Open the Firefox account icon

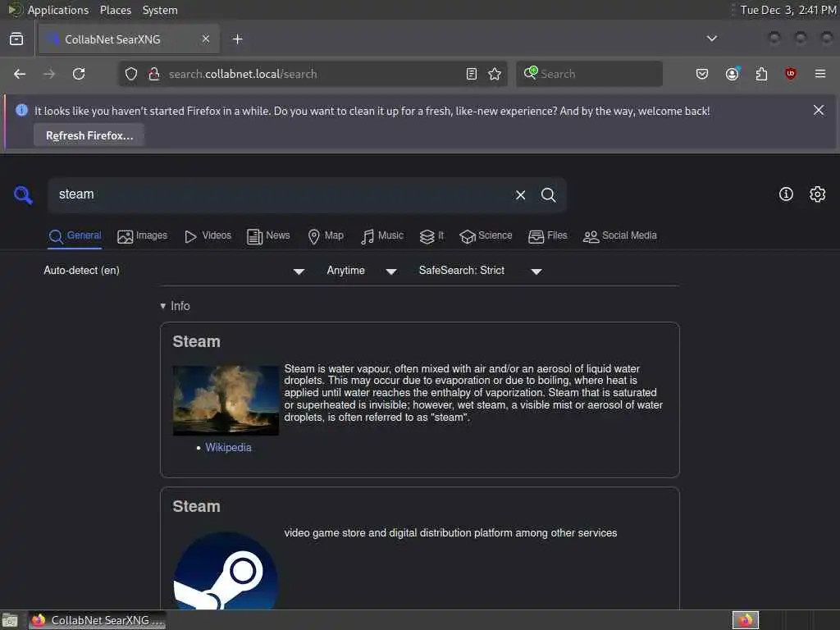[733, 74]
